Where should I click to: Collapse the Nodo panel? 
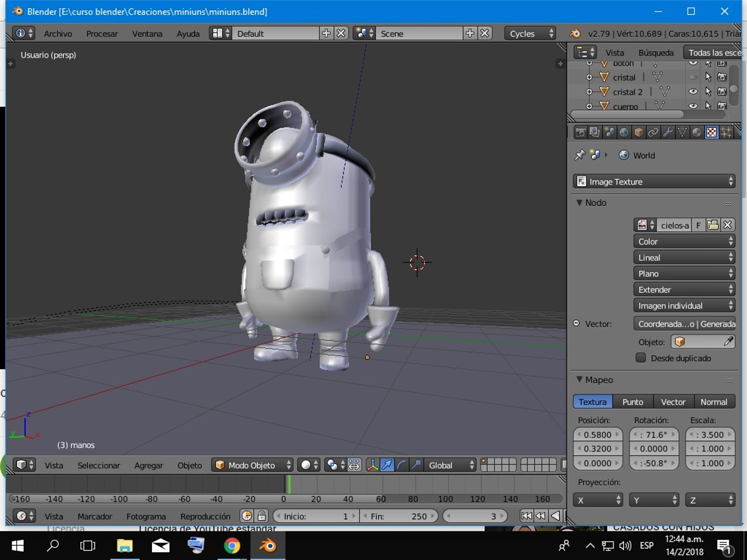[x=579, y=203]
